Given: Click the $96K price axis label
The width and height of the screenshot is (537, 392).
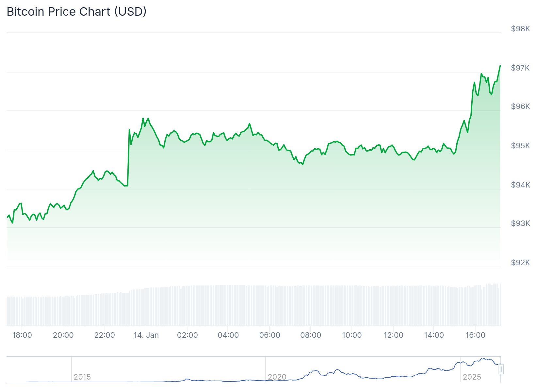Looking at the screenshot, I should pyautogui.click(x=520, y=106).
